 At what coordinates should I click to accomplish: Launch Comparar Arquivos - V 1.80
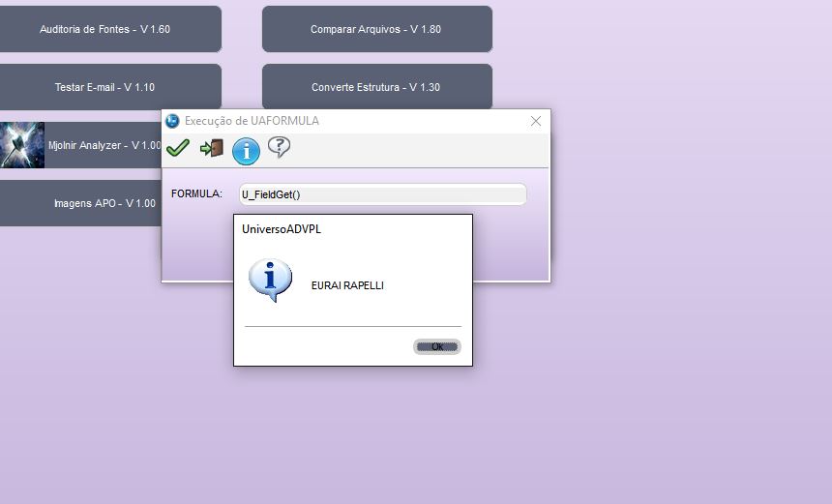pos(376,29)
